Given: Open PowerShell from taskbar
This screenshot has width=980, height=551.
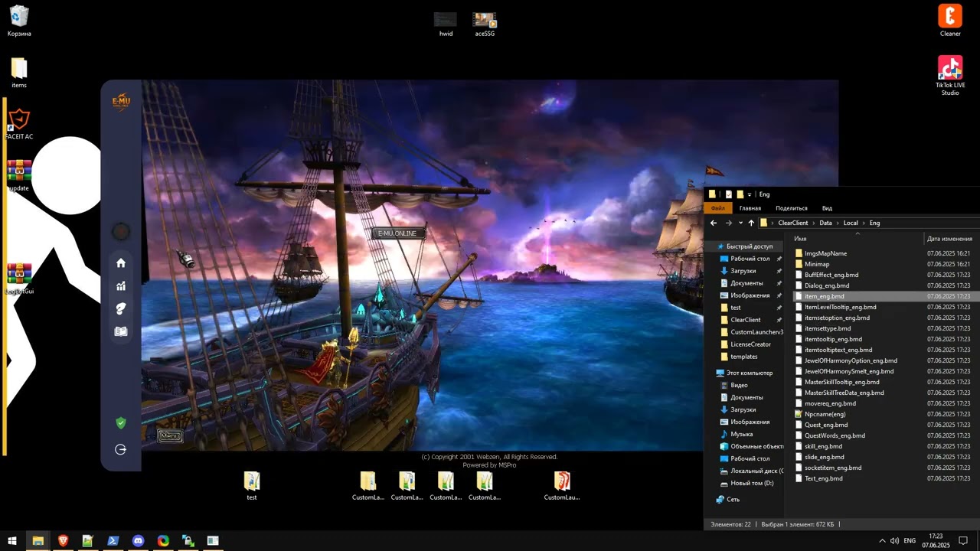Looking at the screenshot, I should [113, 541].
